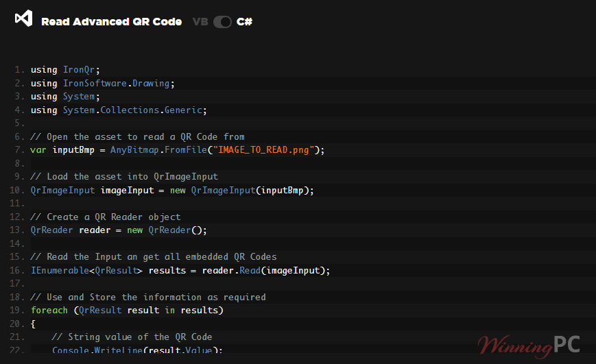Select the VB language label
Screen dimensions: 596x364
200,22
